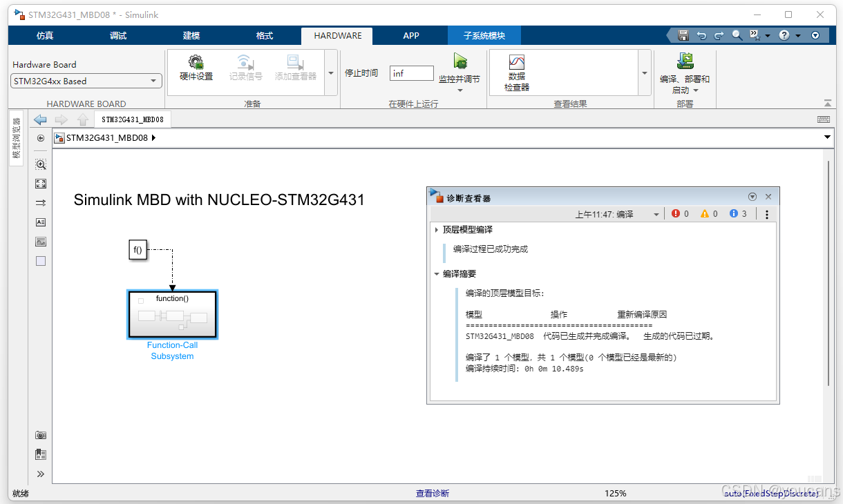Filter errors in diagnostic viewer
This screenshot has width=843, height=504.
(x=680, y=214)
